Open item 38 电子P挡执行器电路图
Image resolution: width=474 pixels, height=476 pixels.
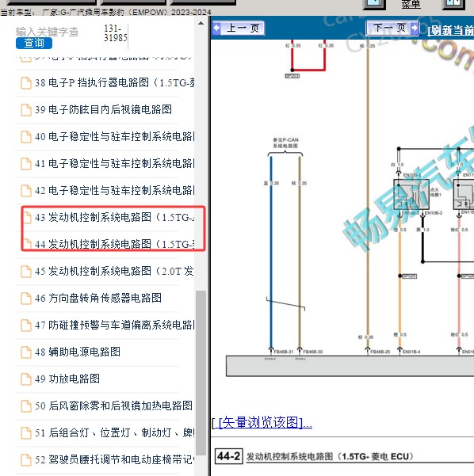point(115,82)
